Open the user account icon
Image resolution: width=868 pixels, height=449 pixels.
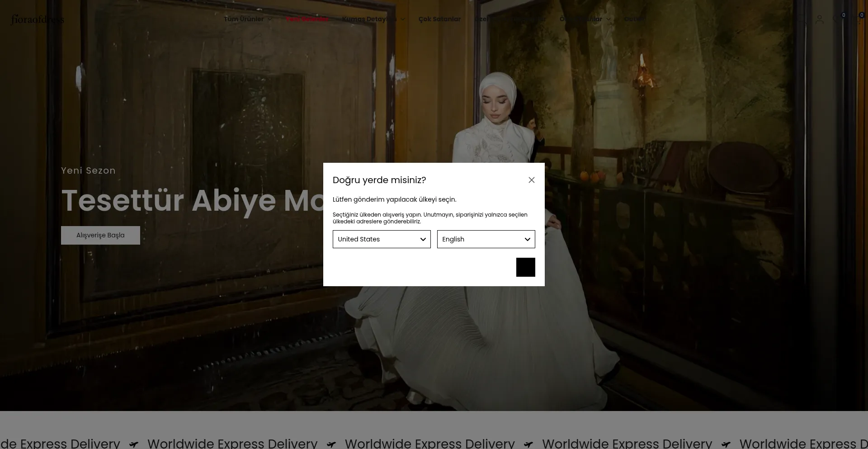(820, 19)
